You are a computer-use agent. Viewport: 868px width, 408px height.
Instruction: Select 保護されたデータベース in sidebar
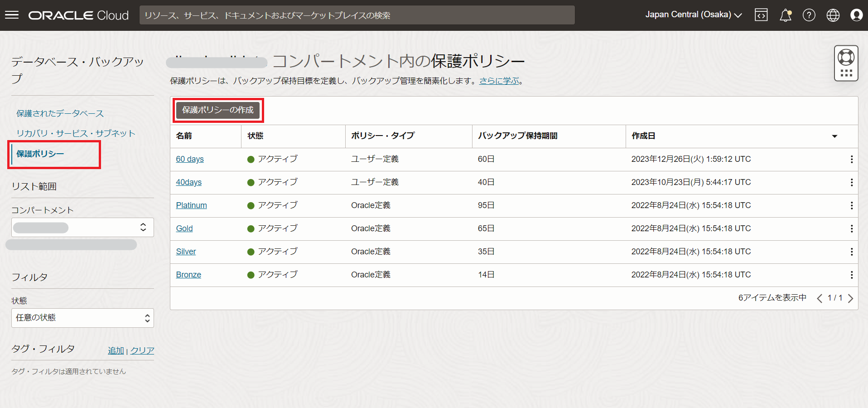click(x=60, y=113)
